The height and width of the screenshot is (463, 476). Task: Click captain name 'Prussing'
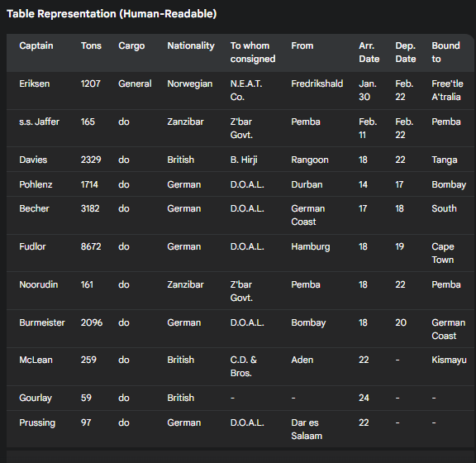[x=37, y=422]
